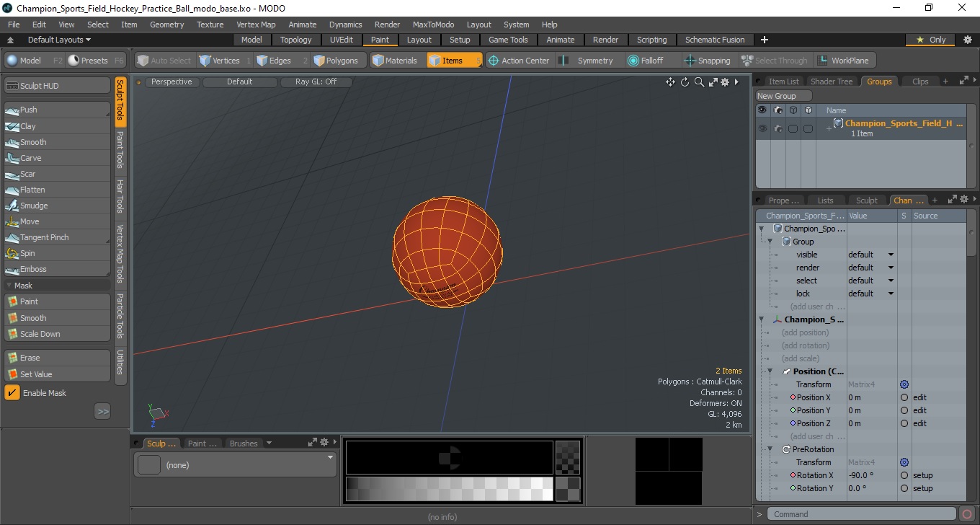The width and height of the screenshot is (980, 525).
Task: Choose the Smooth sculpt tool below Clay
Action: [58, 142]
